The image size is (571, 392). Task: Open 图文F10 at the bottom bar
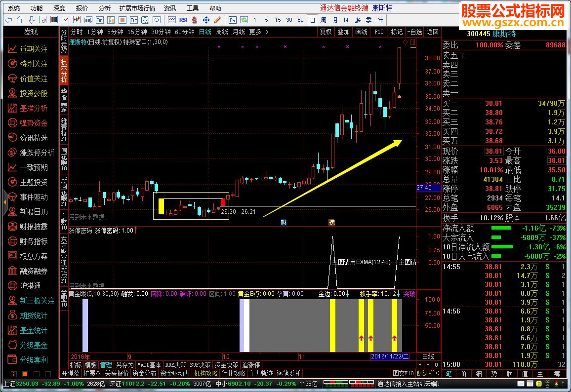click(403, 373)
